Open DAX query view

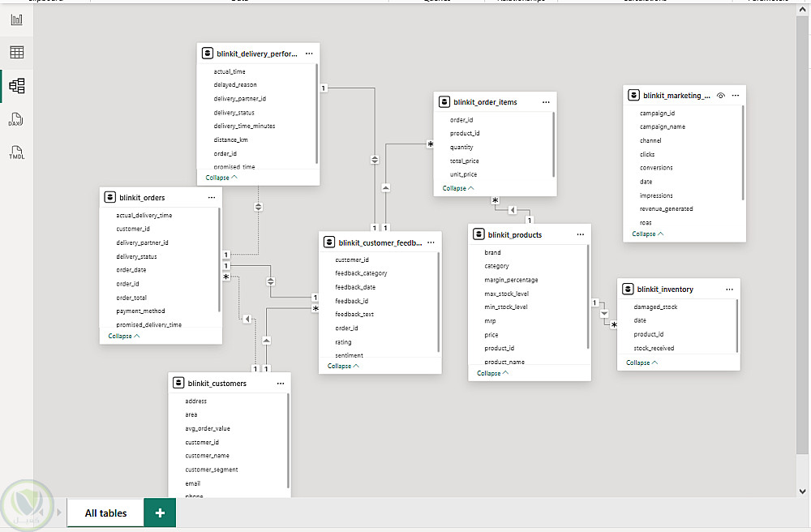point(16,120)
